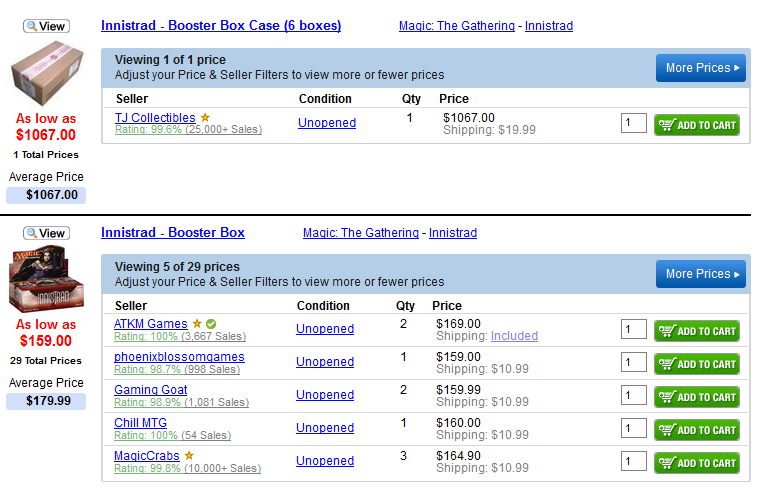
Task: Click Innistrad set link beside Booster Box title
Action: pyautogui.click(x=453, y=233)
